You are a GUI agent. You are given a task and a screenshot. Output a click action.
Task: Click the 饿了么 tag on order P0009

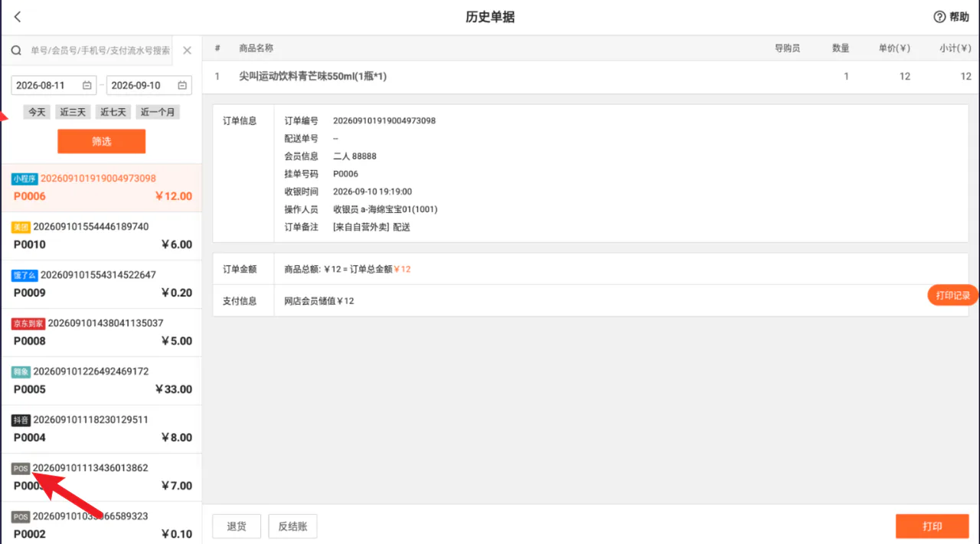pos(24,275)
